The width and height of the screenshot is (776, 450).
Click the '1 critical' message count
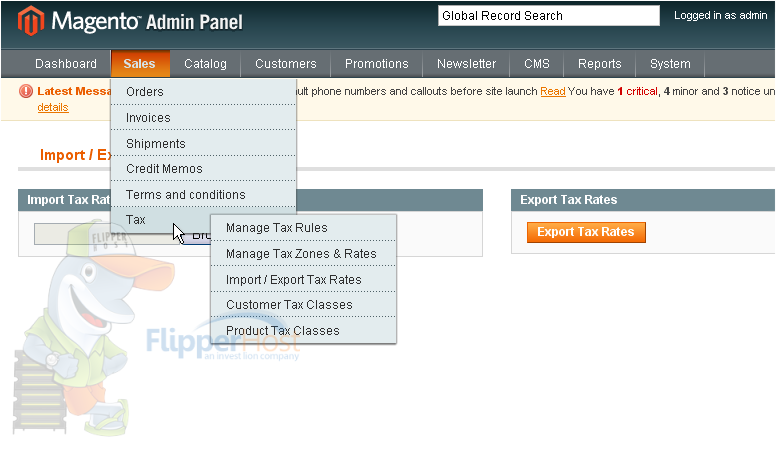coord(637,91)
